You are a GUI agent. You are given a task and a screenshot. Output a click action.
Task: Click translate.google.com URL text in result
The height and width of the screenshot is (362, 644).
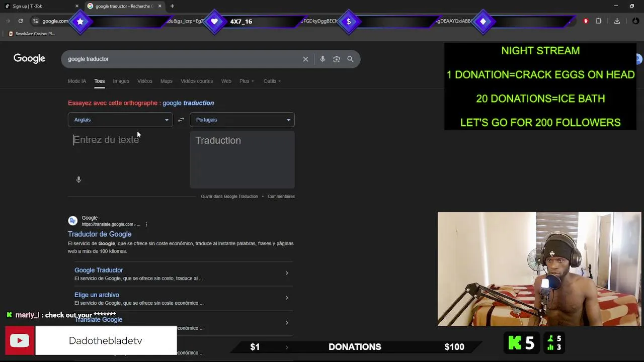pyautogui.click(x=110, y=224)
